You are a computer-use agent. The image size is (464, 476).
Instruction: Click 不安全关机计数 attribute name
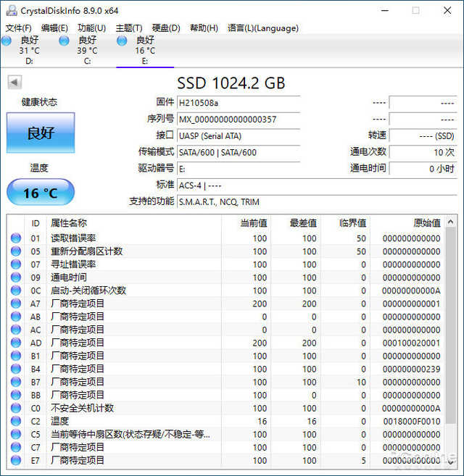click(82, 408)
